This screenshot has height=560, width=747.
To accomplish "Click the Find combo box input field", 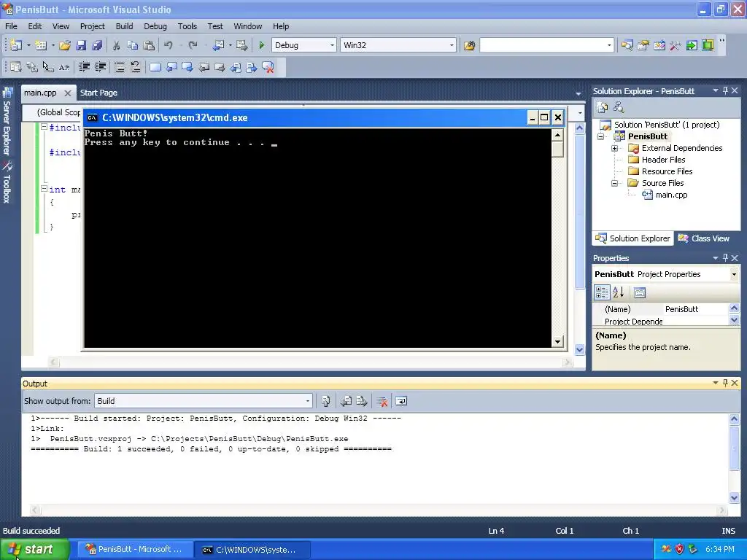I will (x=542, y=45).
